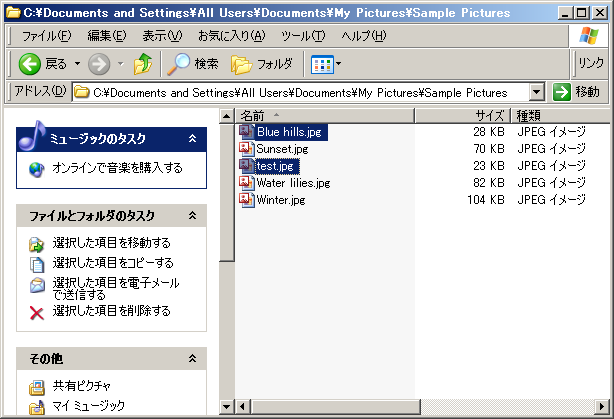Open the view mode icon button
614x419 pixels.
(x=322, y=65)
